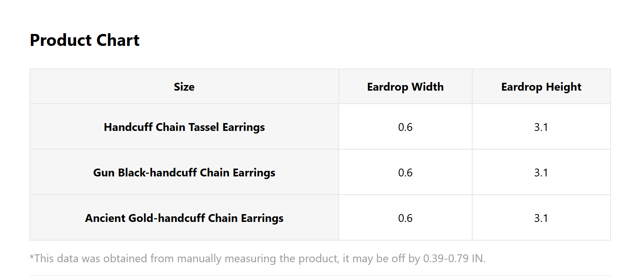Image resolution: width=644 pixels, height=276 pixels.
Task: Click the Eardrop Width column header
Action: (405, 87)
